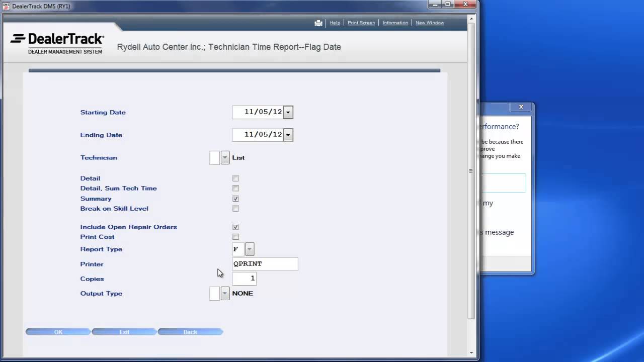Click the Exit button
This screenshot has height=362, width=644.
coord(124,332)
